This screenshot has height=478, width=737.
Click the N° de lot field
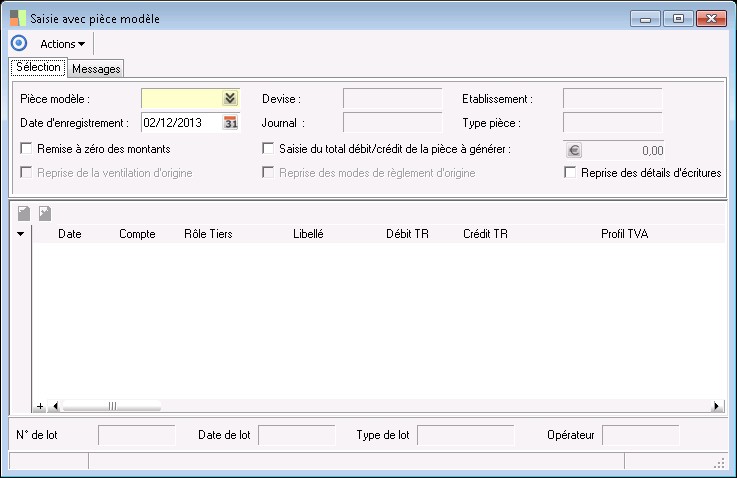tap(136, 435)
